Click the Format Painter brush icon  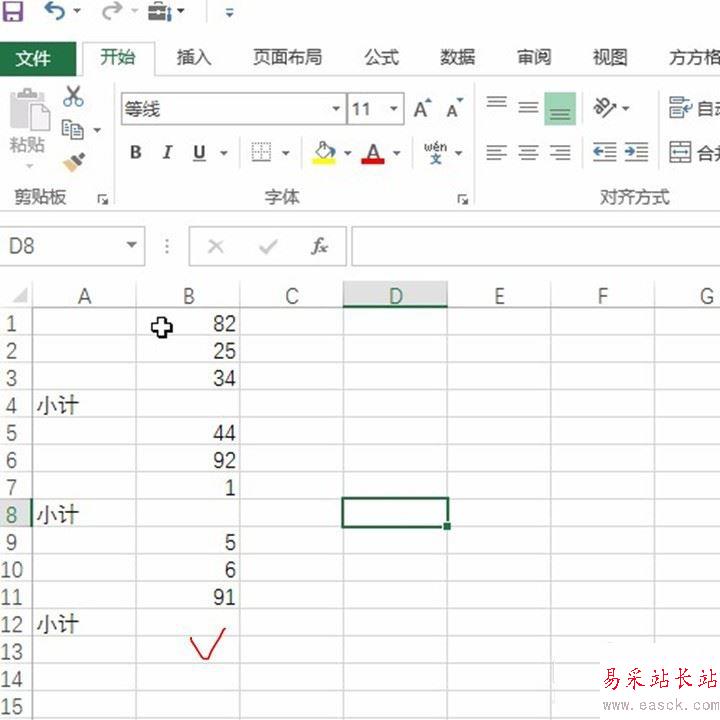click(x=74, y=162)
